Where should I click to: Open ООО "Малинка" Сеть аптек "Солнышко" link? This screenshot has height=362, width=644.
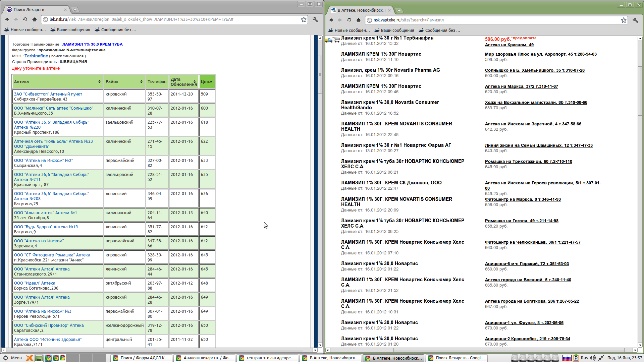pos(54,108)
